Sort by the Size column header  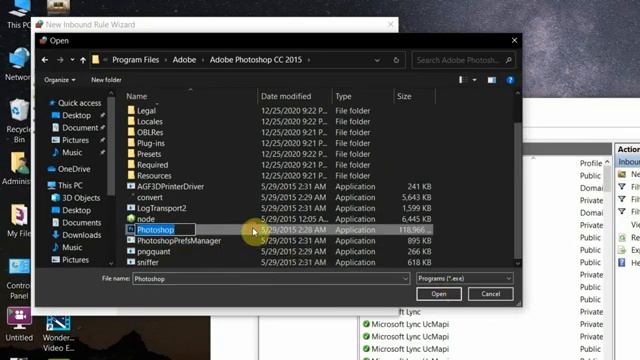pos(404,96)
